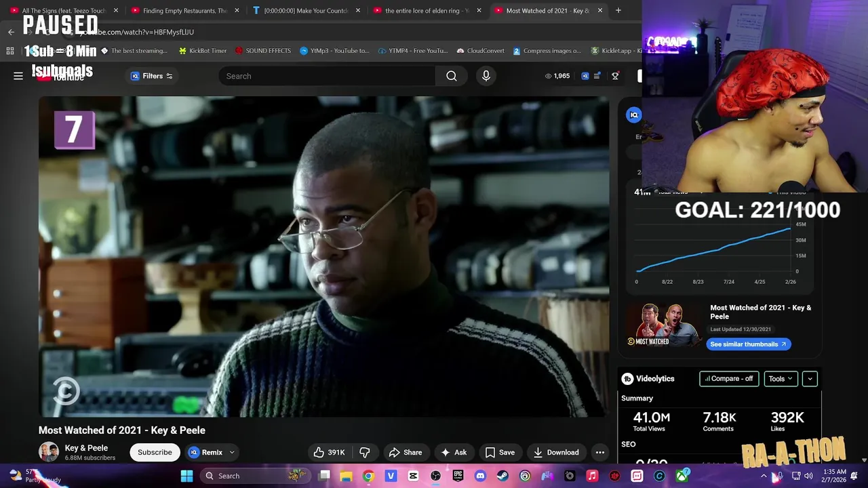This screenshot has height=488, width=868.
Task: Open the taskbar clock and date
Action: [x=834, y=476]
